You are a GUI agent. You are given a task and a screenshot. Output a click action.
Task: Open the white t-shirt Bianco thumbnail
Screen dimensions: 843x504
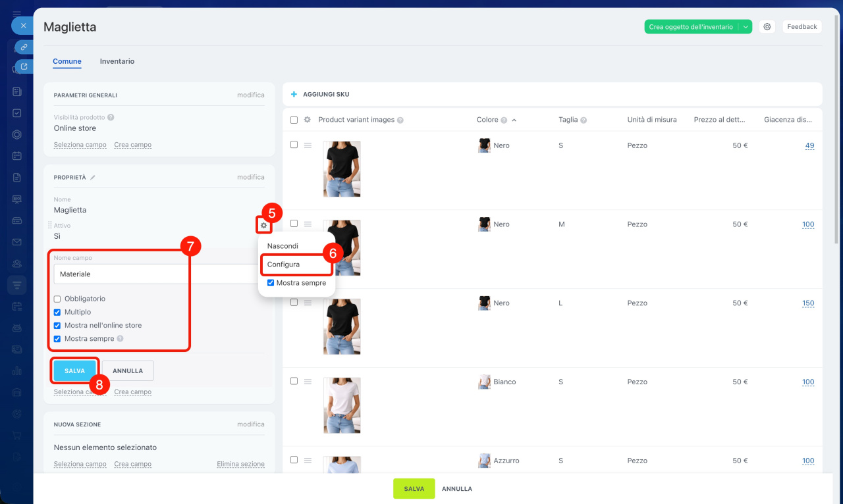[342, 405]
